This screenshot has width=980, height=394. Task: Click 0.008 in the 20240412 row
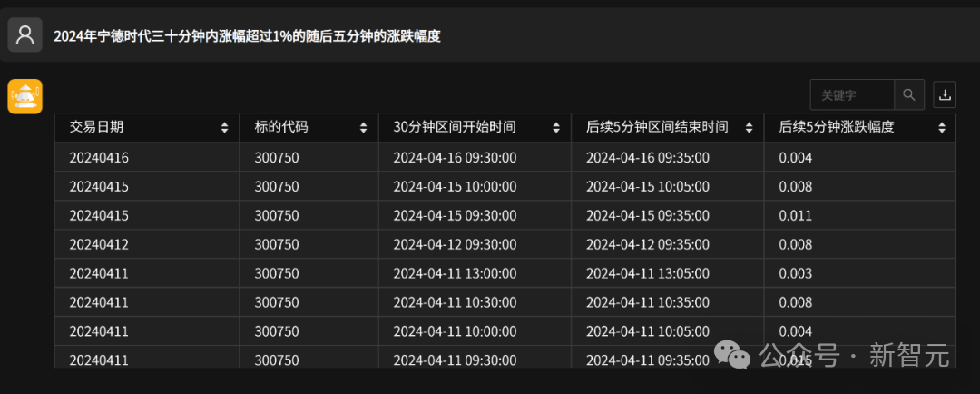795,244
